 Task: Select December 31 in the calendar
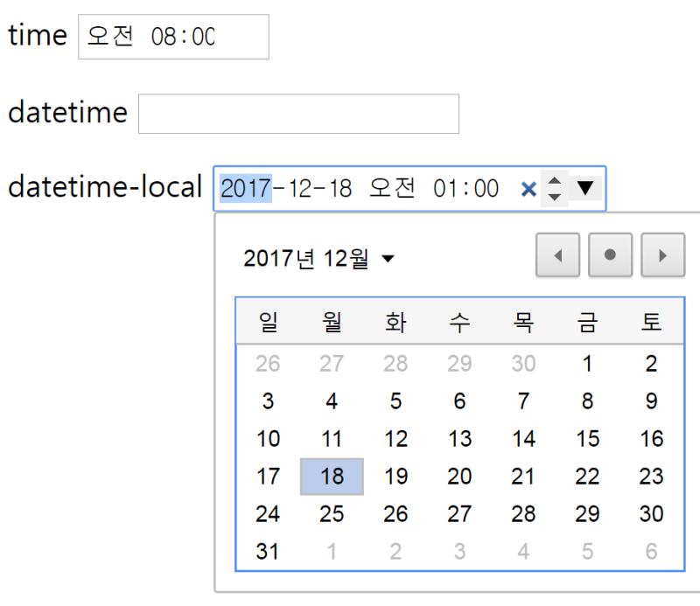click(268, 552)
